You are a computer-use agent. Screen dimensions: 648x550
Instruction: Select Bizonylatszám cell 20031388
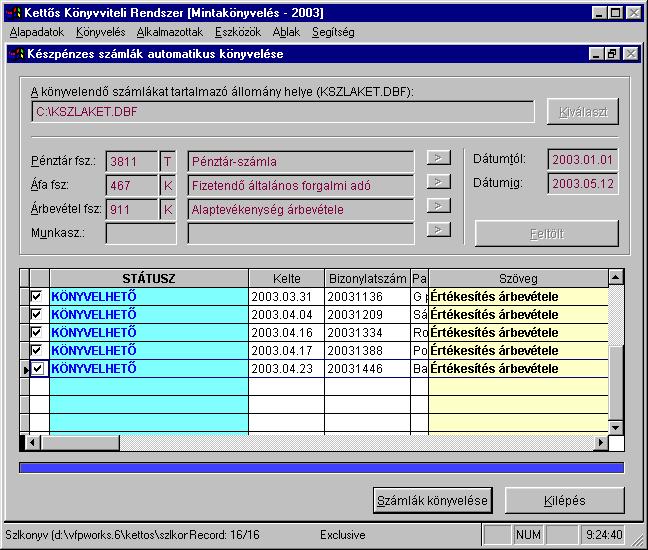point(367,350)
